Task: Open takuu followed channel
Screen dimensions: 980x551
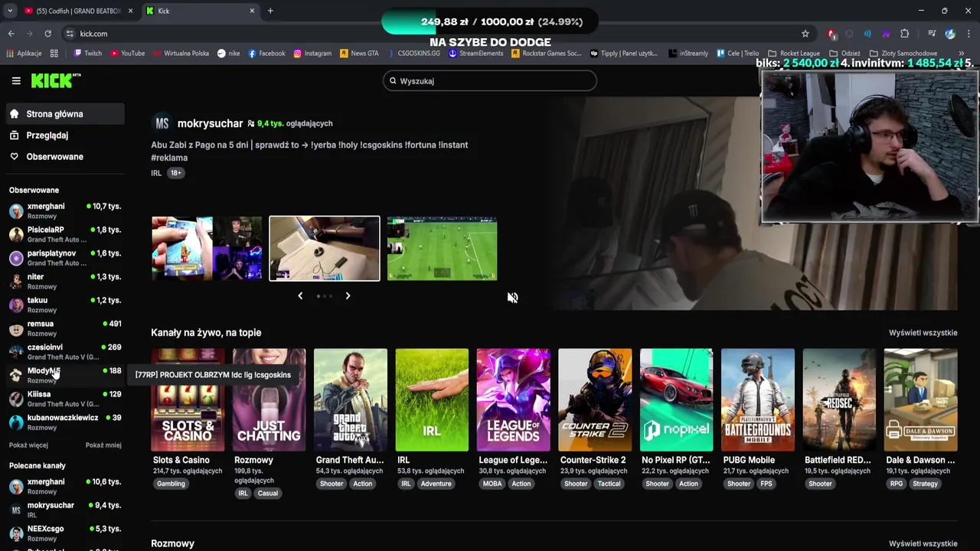Action: [65, 305]
